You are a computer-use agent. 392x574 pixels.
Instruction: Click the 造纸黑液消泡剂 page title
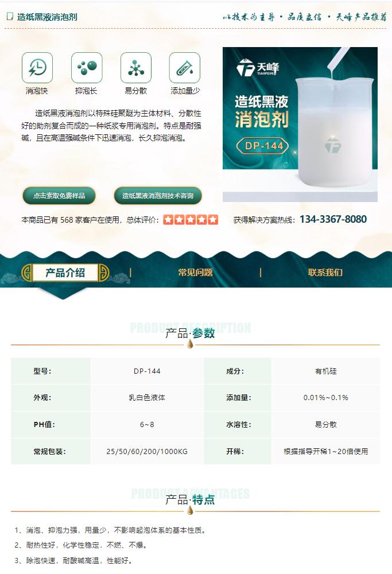(47, 17)
